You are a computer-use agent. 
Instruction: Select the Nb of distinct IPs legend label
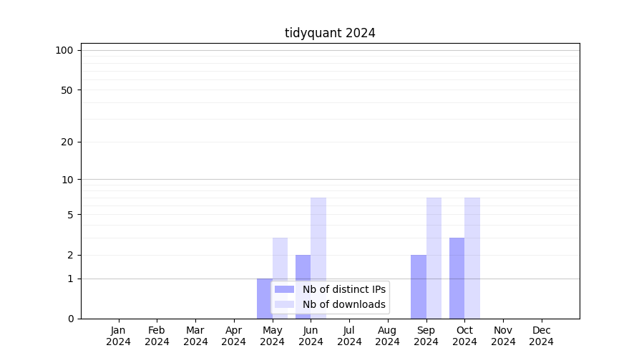coord(343,289)
